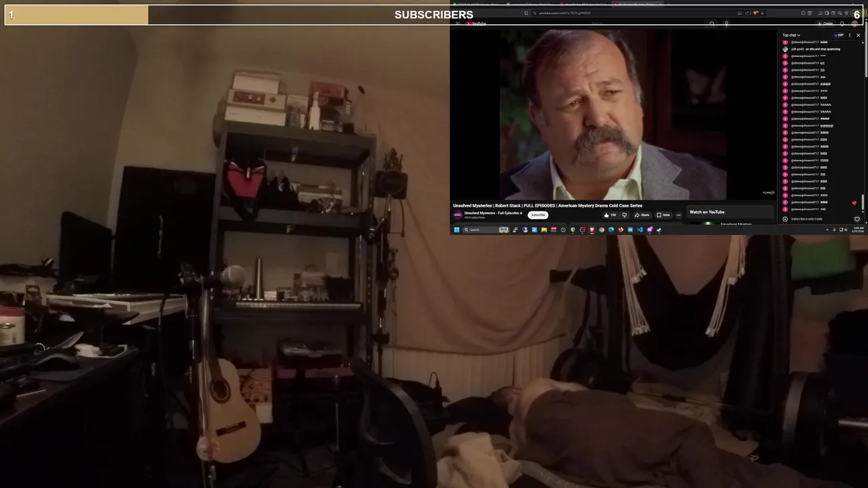Open Google Chrome from the taskbar
The height and width of the screenshot is (488, 868).
(601, 230)
